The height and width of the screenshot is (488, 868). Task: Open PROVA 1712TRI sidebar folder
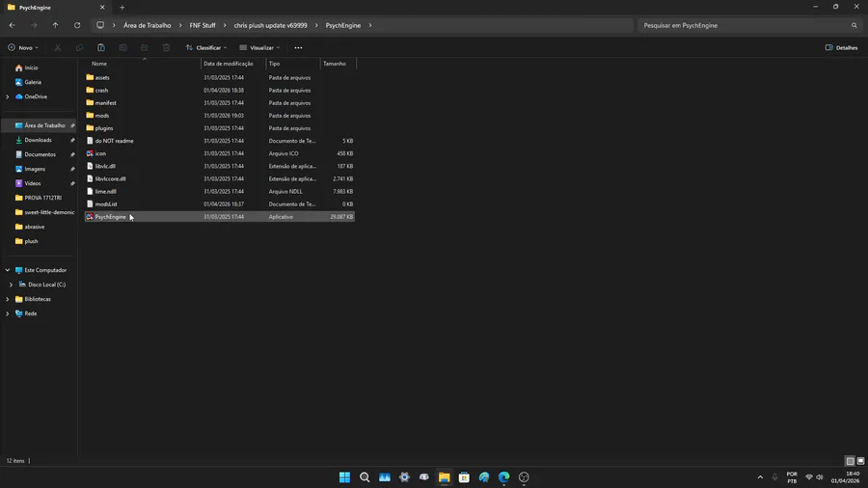coord(39,198)
